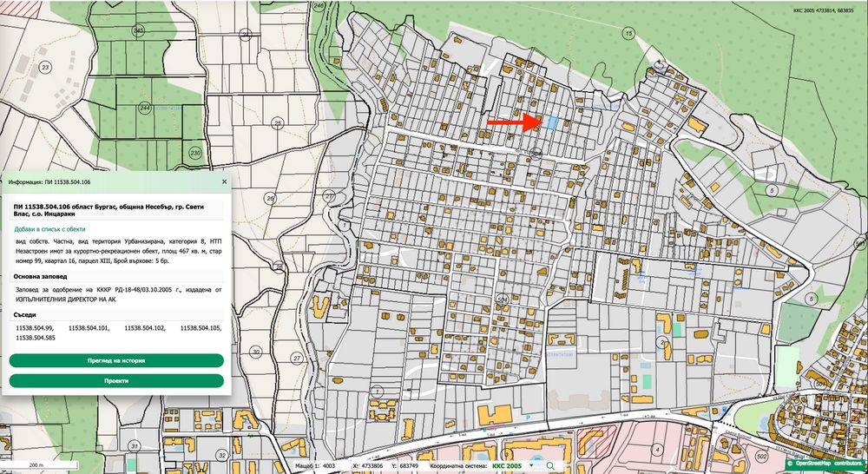Image resolution: width=868 pixels, height=474 pixels.
Task: Click the map area labeled 502
Action: pos(761,457)
